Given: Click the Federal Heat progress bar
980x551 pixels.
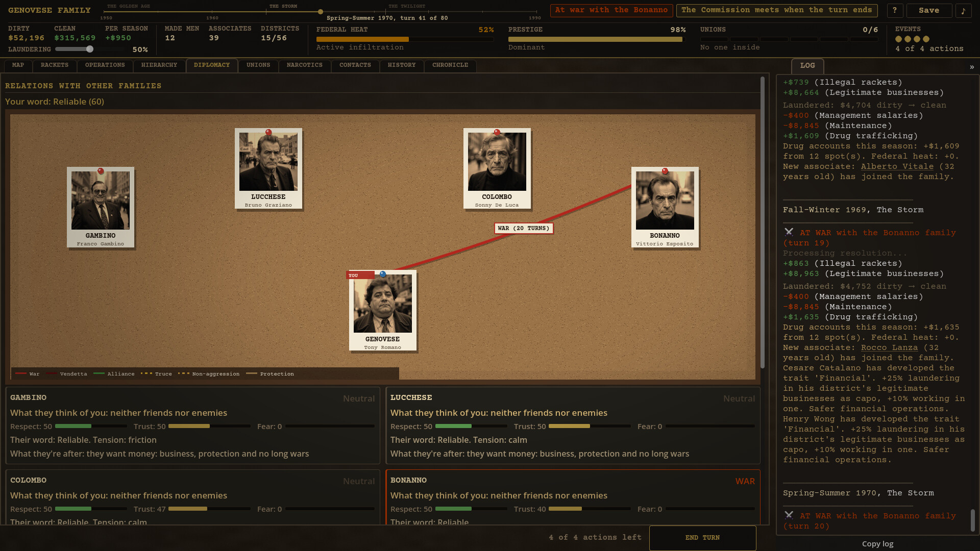Looking at the screenshot, I should click(x=405, y=39).
